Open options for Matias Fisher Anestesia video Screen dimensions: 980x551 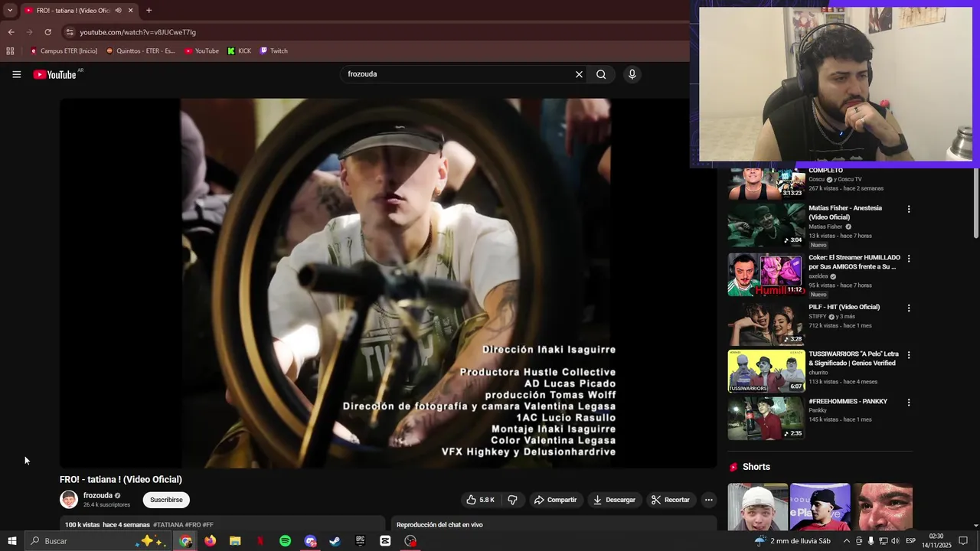[x=909, y=209]
